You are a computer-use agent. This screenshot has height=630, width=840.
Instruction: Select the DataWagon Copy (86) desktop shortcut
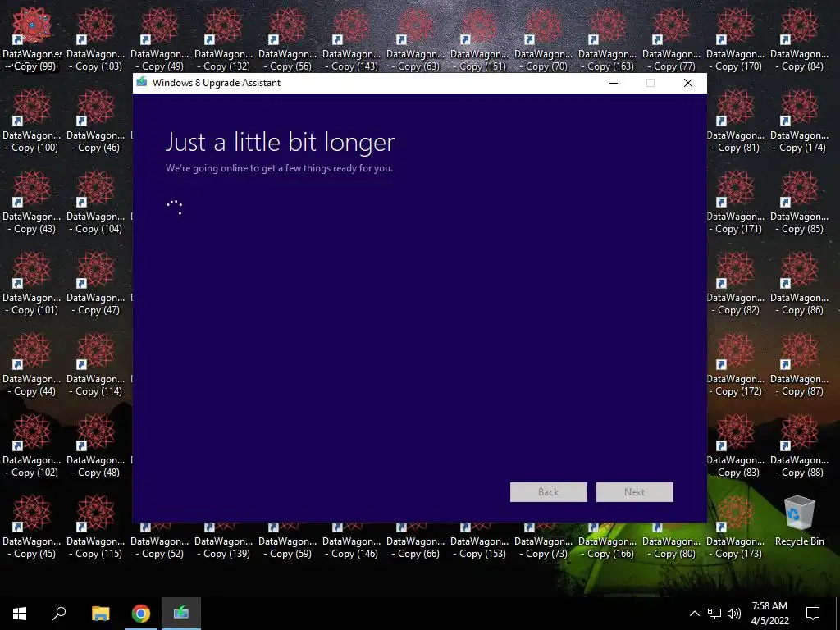pos(799,284)
